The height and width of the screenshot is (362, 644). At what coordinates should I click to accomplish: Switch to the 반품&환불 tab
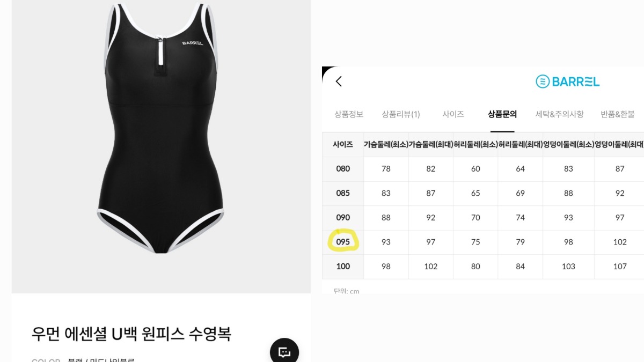[618, 114]
